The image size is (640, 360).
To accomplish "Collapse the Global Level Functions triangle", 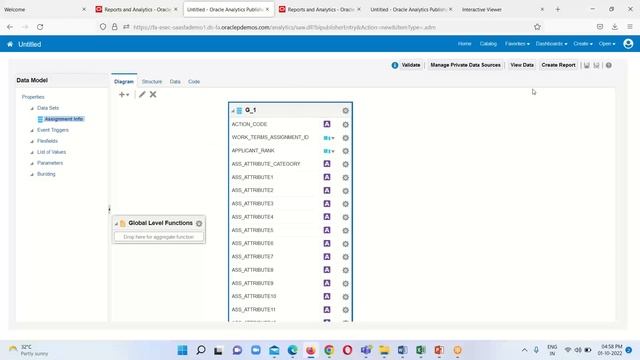I will click(x=116, y=224).
